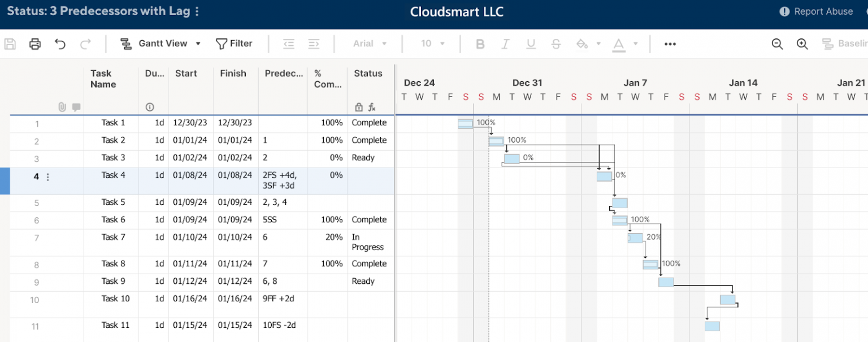868x342 pixels.
Task: Undo the last change
Action: 60,43
